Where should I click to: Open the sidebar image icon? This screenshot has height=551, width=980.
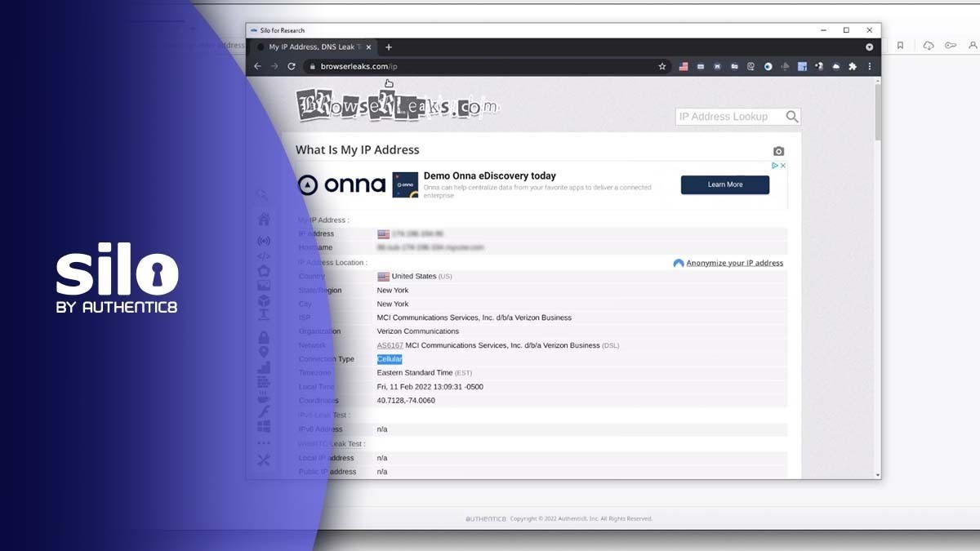[x=264, y=286]
